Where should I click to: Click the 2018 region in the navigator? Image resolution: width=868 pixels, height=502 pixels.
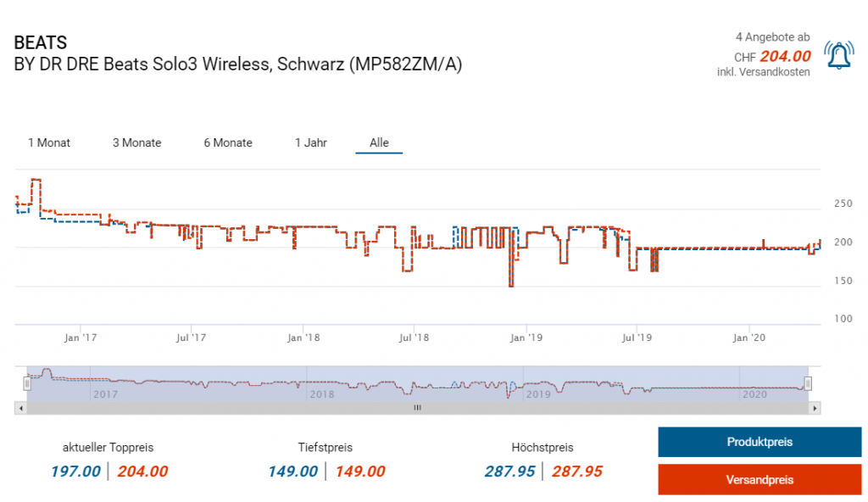tap(322, 393)
